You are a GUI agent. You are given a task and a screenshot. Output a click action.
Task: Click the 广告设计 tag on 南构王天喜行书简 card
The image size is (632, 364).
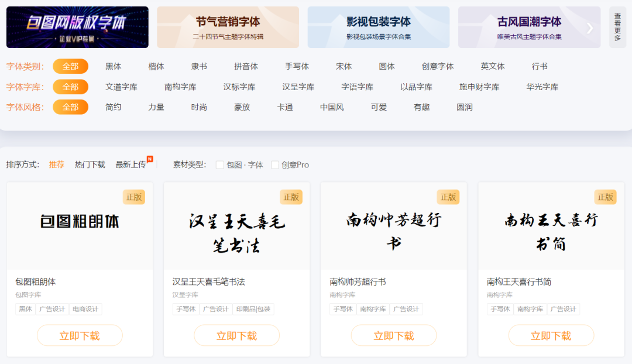pos(564,309)
